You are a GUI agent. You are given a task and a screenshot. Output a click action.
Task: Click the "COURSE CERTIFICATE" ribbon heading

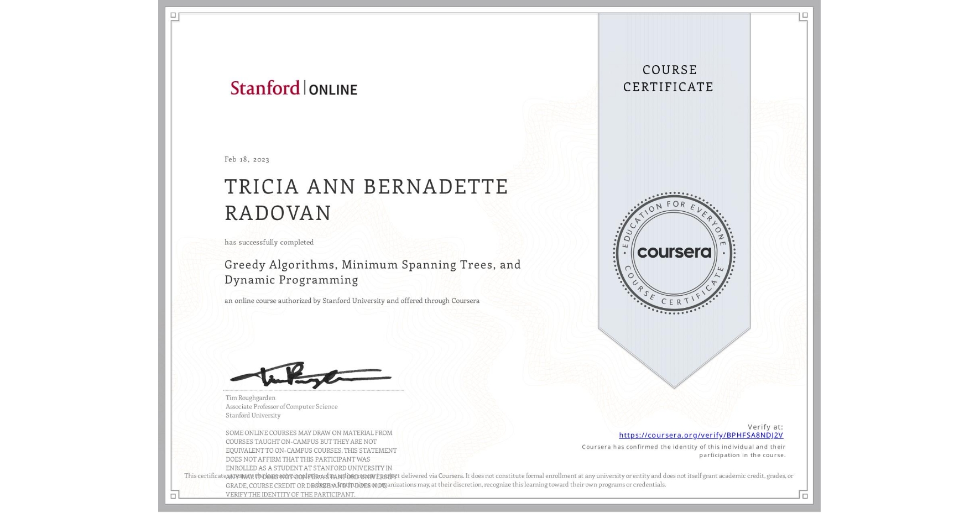[669, 78]
